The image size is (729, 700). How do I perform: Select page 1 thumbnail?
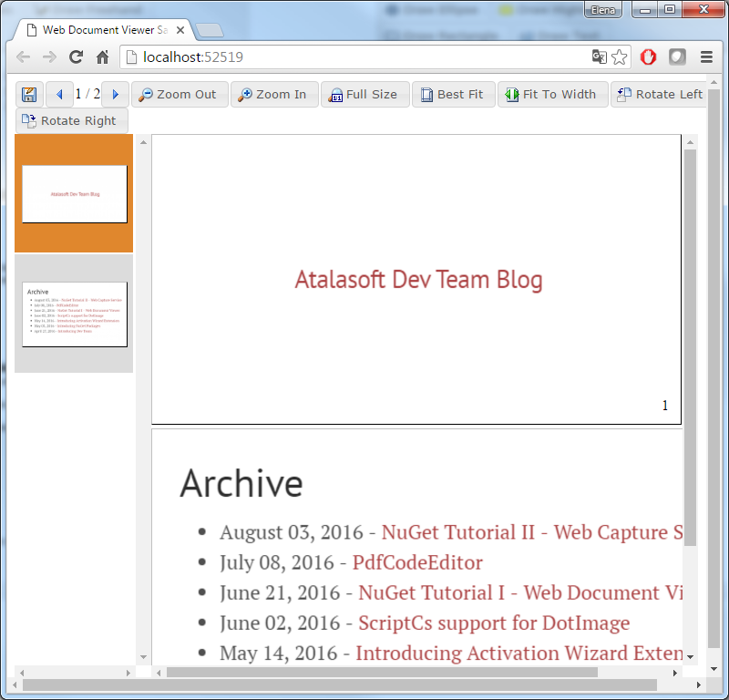(x=75, y=194)
